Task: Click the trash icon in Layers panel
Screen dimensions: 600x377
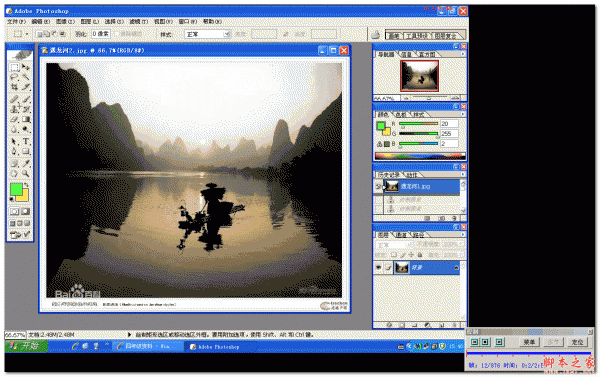Action: (455, 325)
